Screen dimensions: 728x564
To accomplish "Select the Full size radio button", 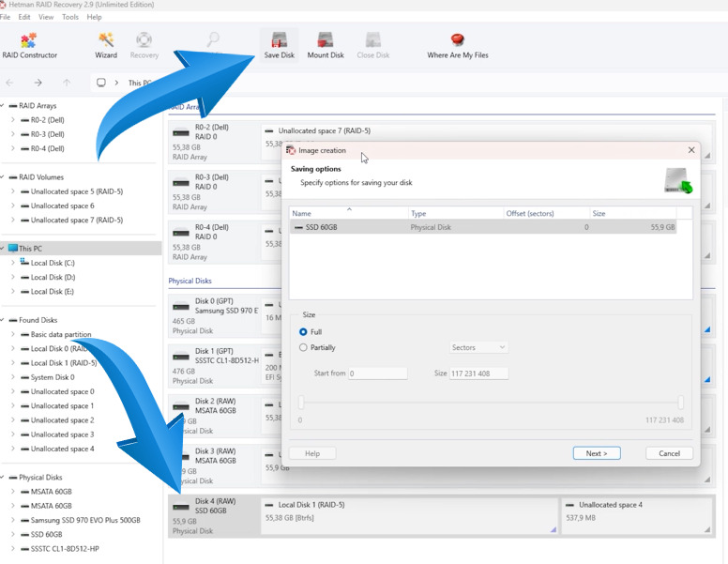I will (x=303, y=331).
